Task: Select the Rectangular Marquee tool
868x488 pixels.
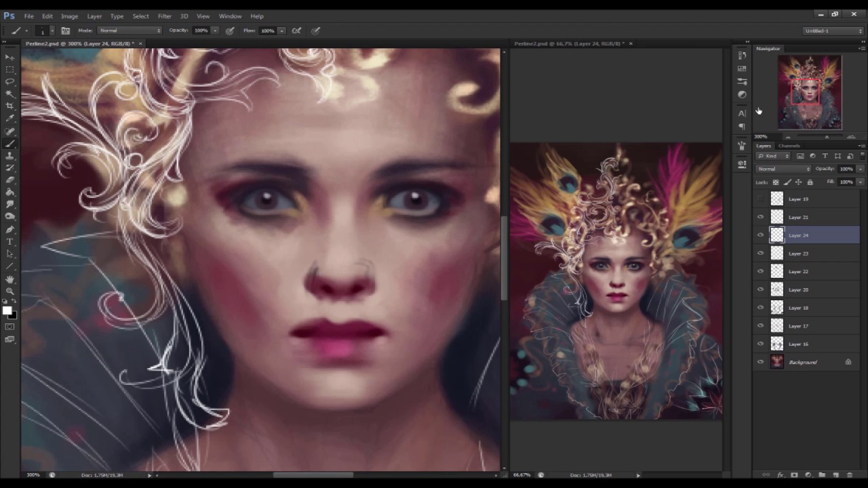Action: [x=9, y=69]
